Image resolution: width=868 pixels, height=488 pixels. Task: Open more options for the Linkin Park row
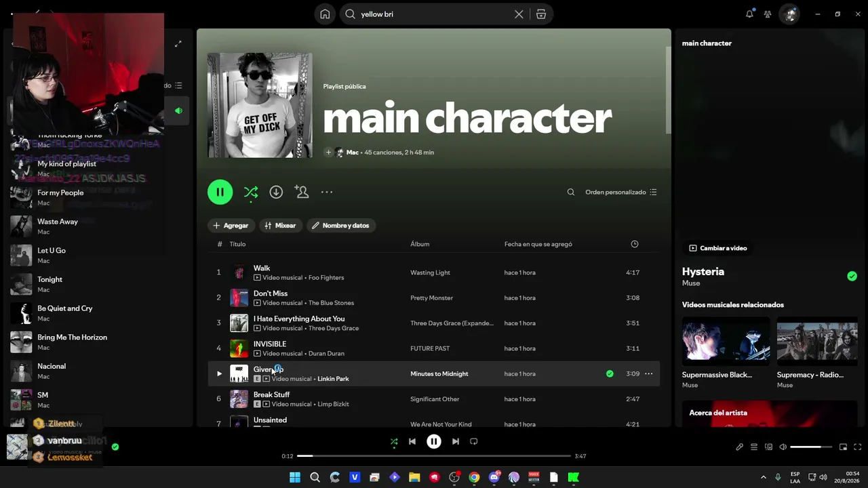click(649, 373)
